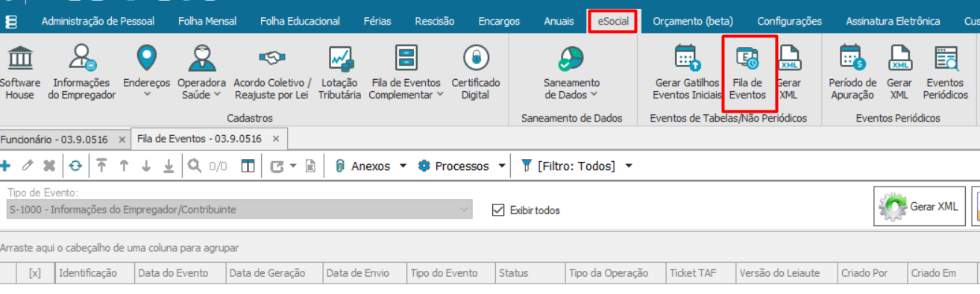980x294 pixels.
Task: Open Período de Apuração
Action: click(x=852, y=73)
